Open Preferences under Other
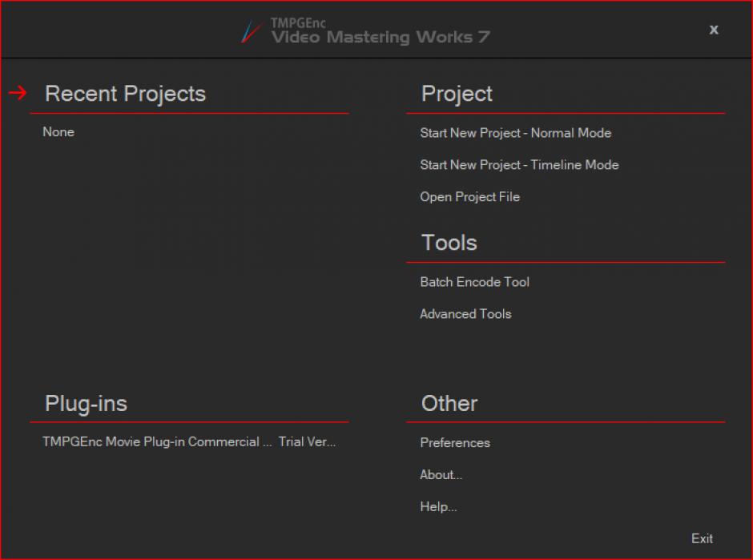753x560 pixels. [455, 443]
